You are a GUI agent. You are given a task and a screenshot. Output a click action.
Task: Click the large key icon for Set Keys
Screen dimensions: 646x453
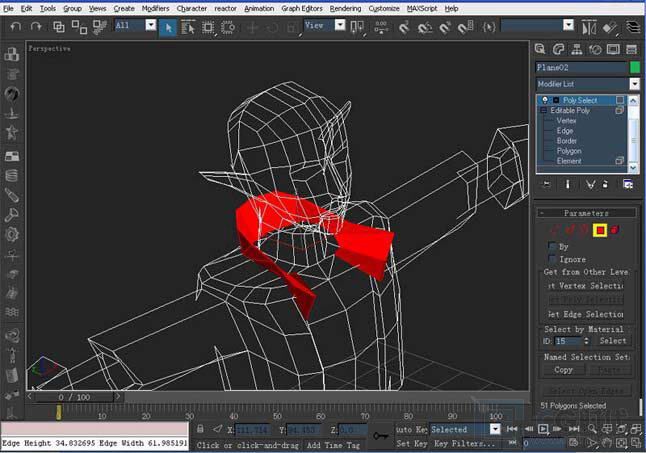[380, 435]
